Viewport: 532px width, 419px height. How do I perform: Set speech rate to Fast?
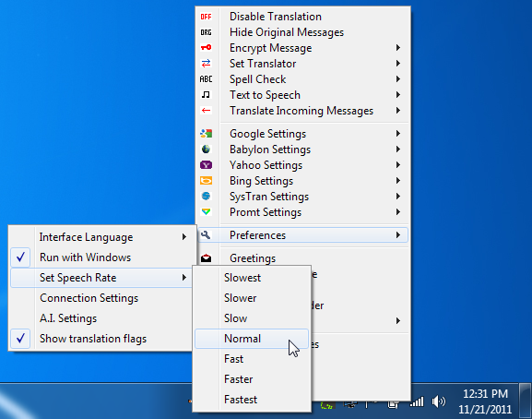tap(252, 359)
